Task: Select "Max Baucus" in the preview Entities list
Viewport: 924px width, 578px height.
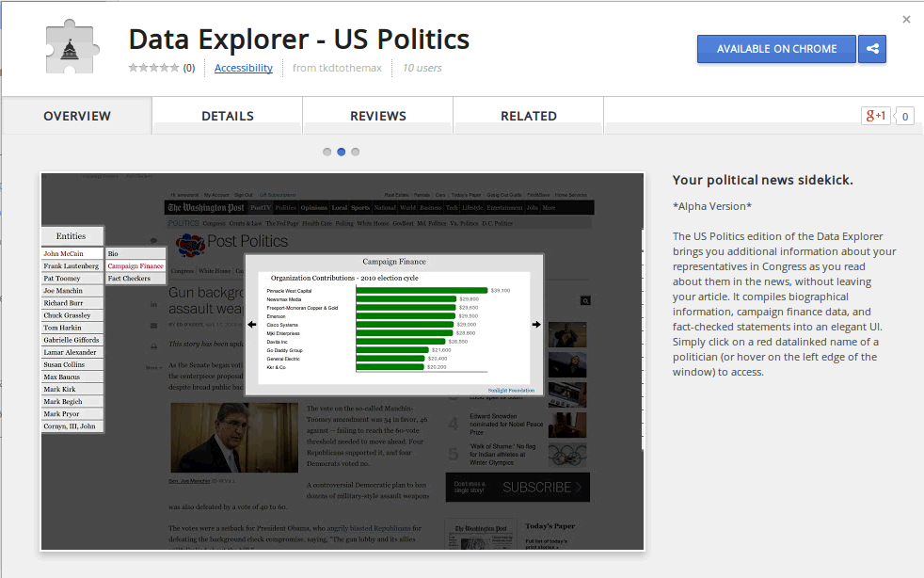Action: tap(72, 377)
